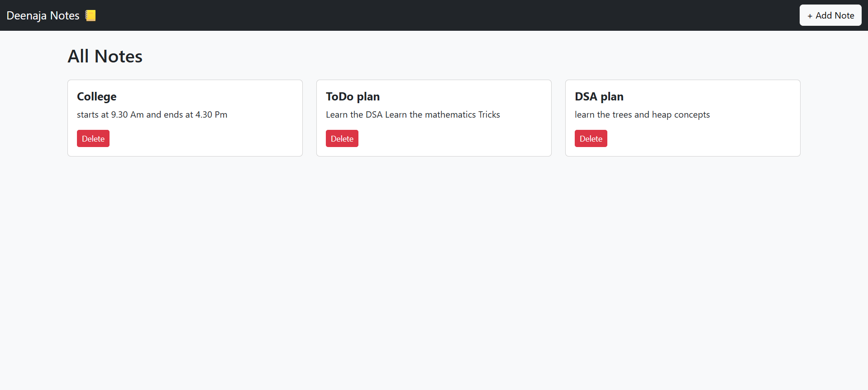868x390 pixels.
Task: Click the DSA plan description text
Action: coord(642,114)
